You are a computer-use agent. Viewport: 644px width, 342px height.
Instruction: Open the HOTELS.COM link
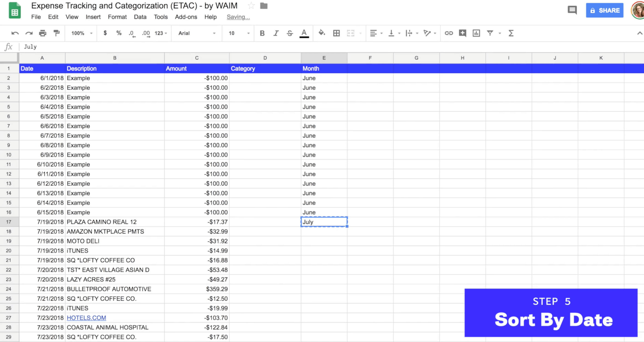[x=86, y=318]
